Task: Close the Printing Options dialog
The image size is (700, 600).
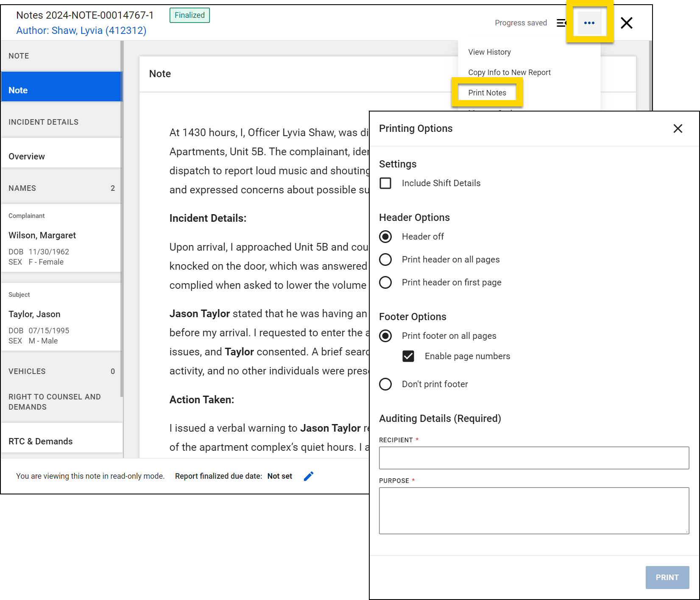Action: (x=678, y=128)
